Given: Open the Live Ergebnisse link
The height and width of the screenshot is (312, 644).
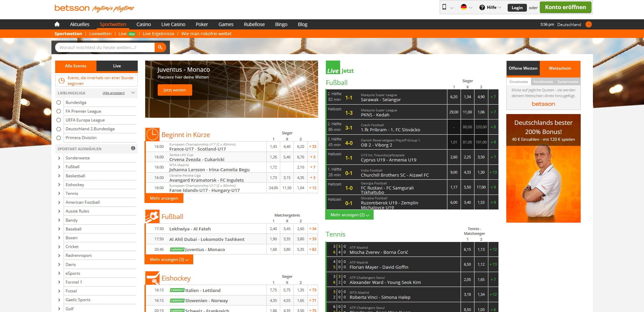Looking at the screenshot, I should pyautogui.click(x=158, y=34).
